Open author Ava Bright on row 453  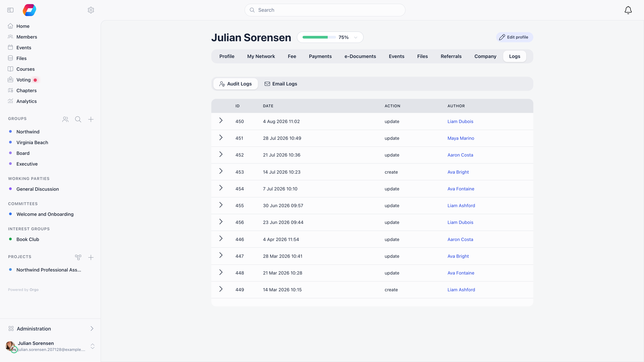pyautogui.click(x=458, y=172)
